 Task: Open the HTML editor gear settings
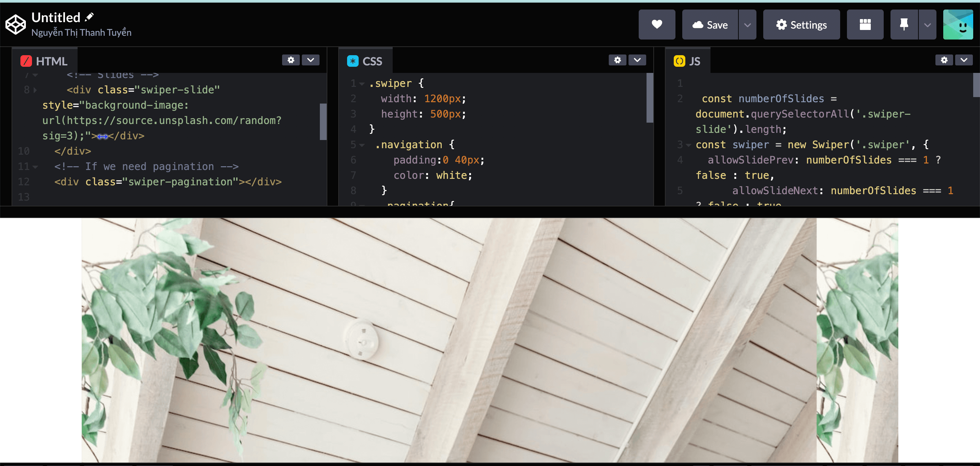point(291,60)
